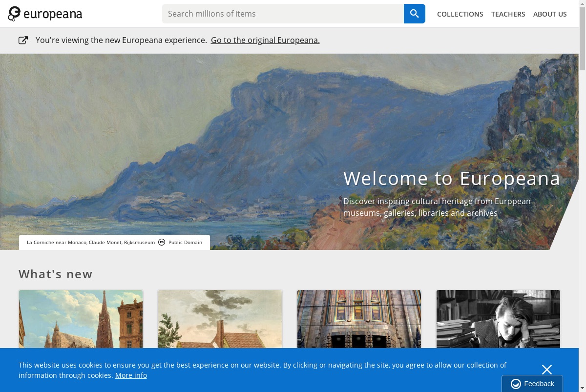The image size is (586, 392).
Task: Open the cathedral spire painting thumbnail
Action: [x=81, y=319]
